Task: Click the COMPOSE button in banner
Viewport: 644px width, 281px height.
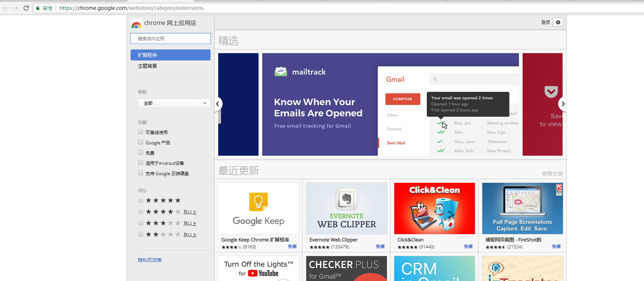Action: (x=403, y=99)
